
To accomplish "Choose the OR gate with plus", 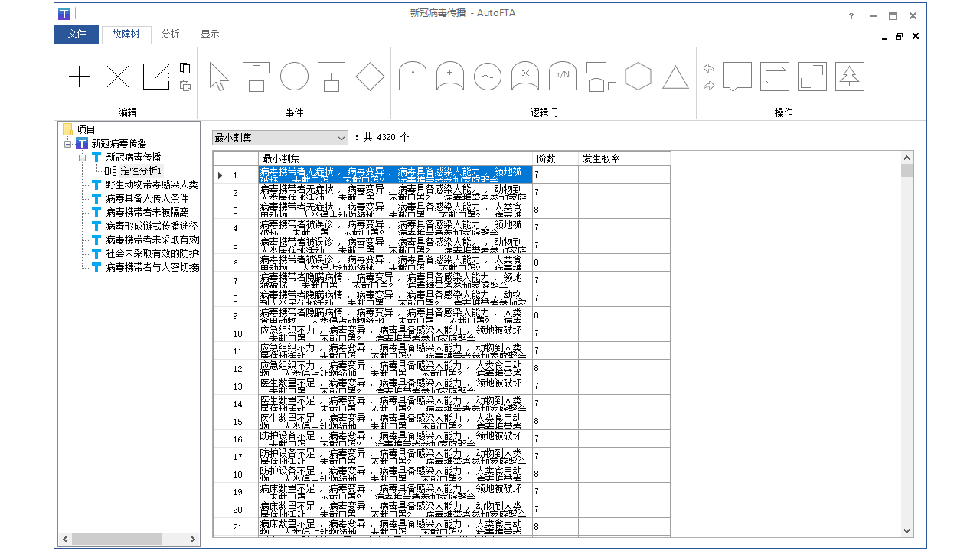I will click(450, 77).
